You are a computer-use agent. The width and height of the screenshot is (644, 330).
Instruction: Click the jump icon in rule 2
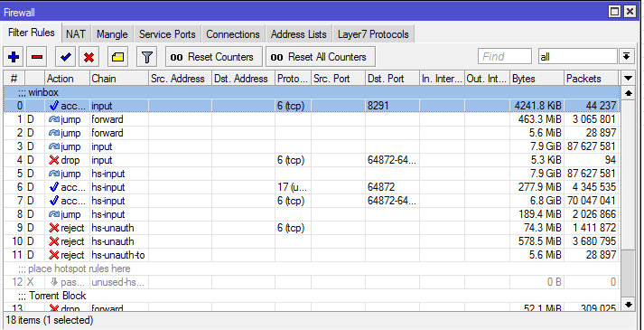[x=54, y=133]
